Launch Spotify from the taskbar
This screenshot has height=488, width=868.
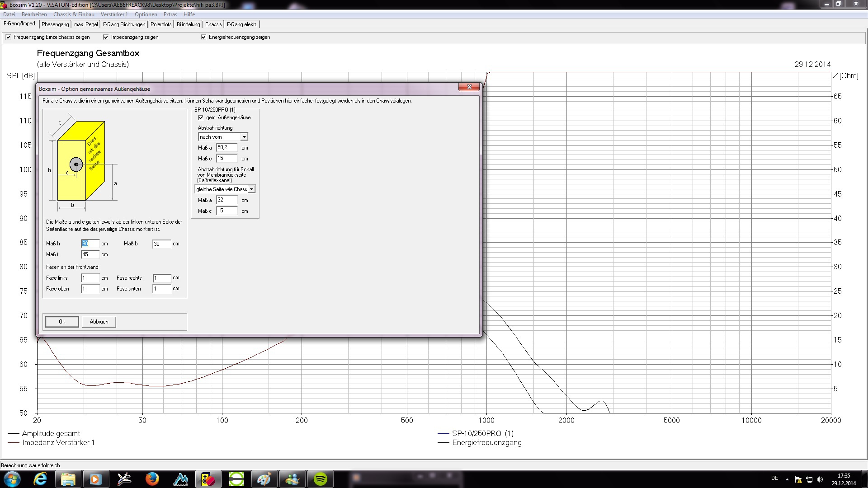(x=320, y=479)
